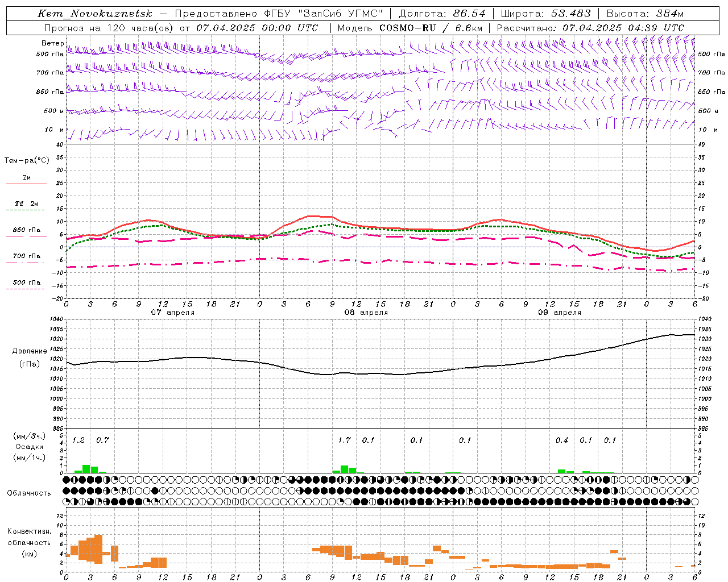
Task: Click the date label 09 апреля
Action: tap(559, 313)
